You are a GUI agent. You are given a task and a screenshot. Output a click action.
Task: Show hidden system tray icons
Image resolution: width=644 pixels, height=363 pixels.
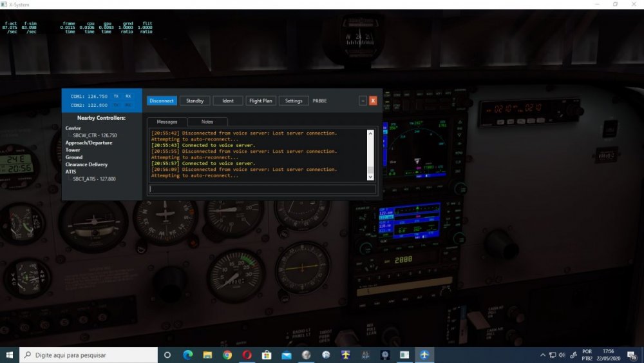542,355
